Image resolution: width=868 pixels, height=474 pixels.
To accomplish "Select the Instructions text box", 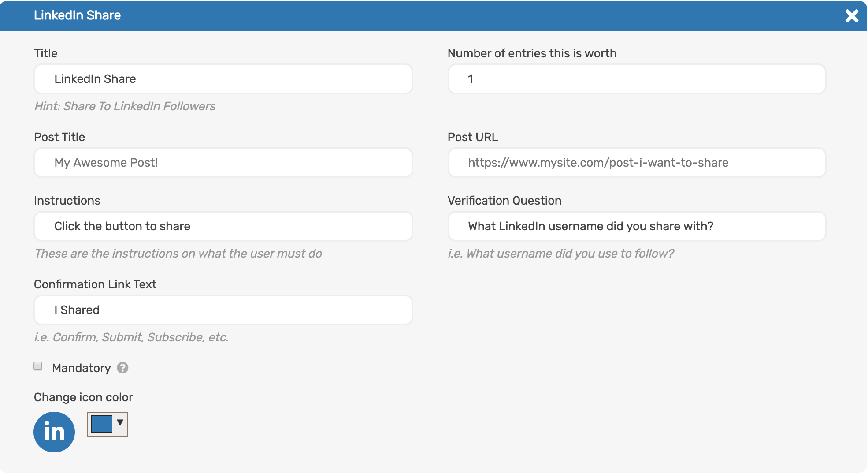I will (x=223, y=226).
